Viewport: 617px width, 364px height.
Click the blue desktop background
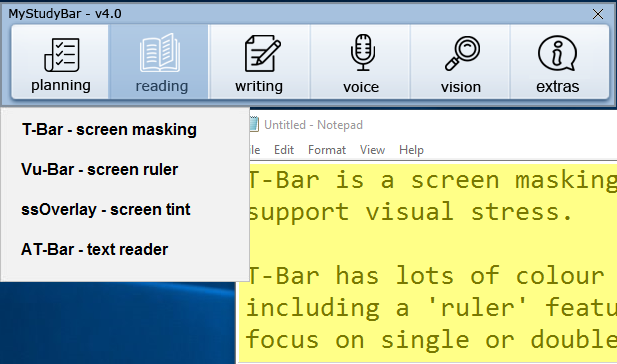pyautogui.click(x=117, y=323)
